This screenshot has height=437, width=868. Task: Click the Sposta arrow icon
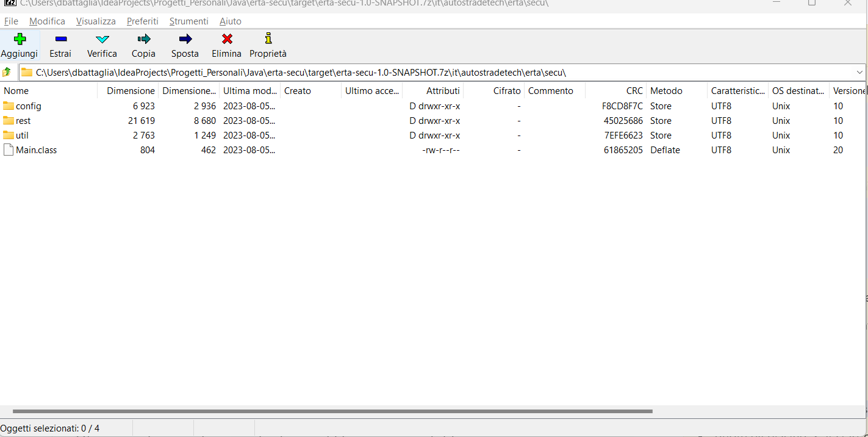184,40
